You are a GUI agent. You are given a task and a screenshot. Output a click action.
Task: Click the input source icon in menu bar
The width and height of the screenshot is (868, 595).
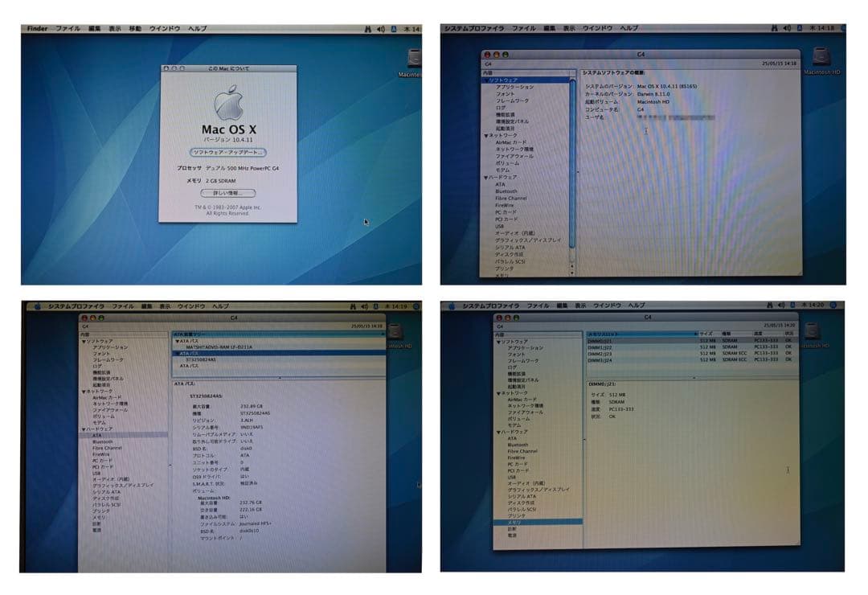coord(393,25)
